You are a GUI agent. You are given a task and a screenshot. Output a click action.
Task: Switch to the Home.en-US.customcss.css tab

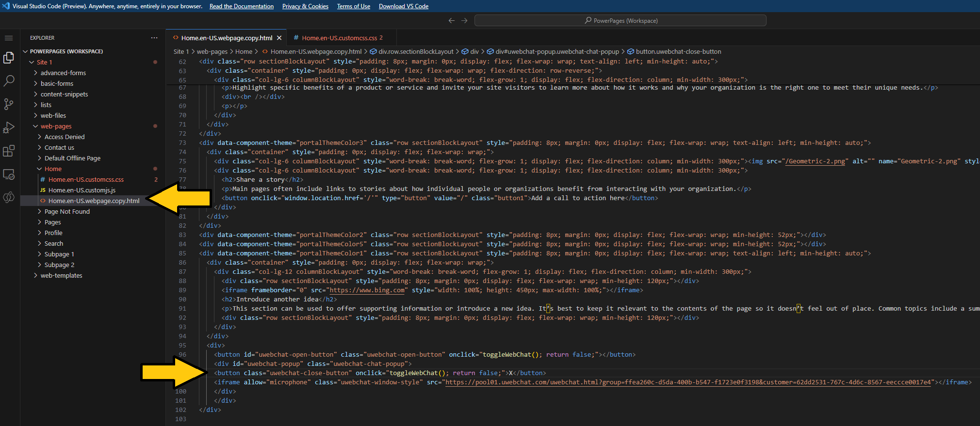[x=339, y=38]
